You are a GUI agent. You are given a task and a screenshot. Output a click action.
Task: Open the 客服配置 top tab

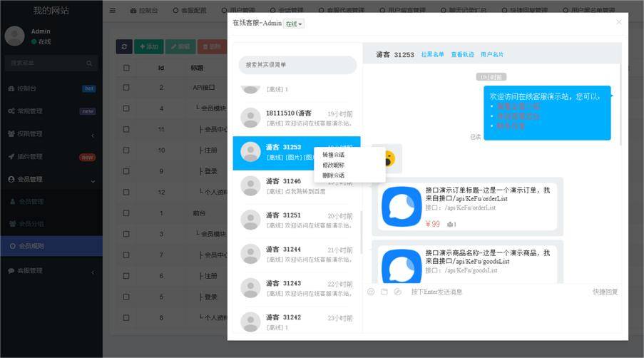(190, 11)
